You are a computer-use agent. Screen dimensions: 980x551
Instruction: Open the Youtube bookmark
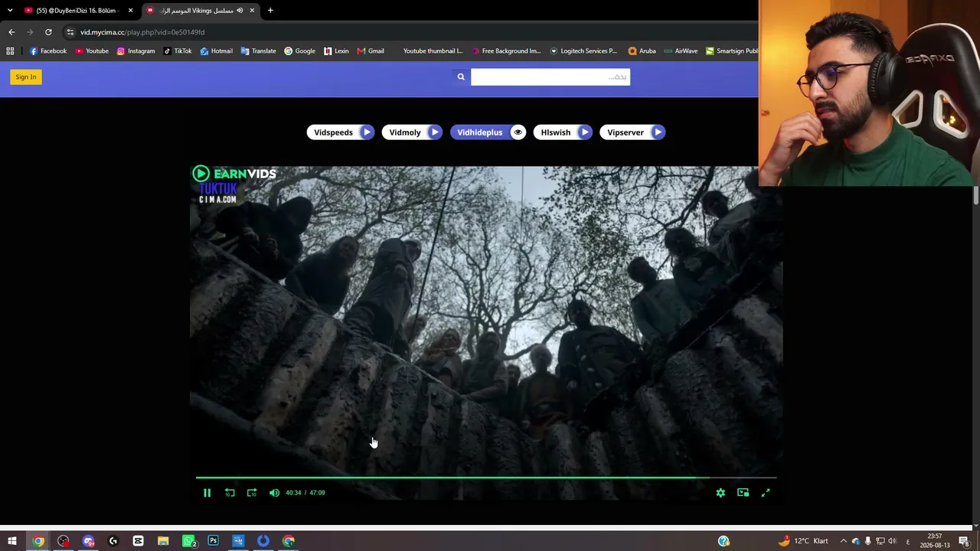tap(92, 51)
